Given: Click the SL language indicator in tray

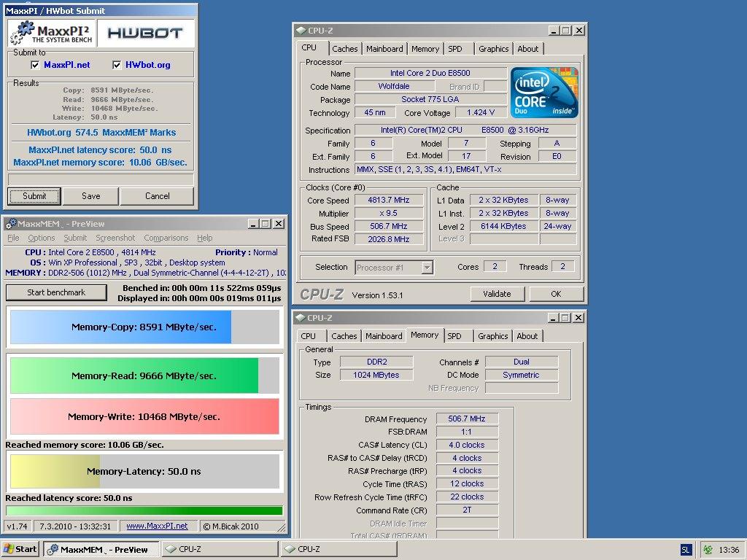Looking at the screenshot, I should (x=685, y=550).
